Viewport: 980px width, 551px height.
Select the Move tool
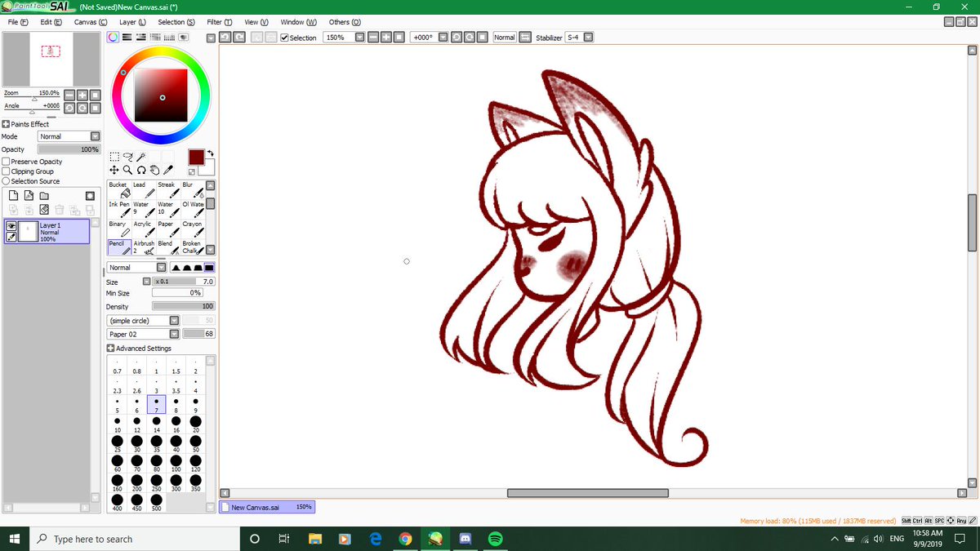tap(114, 170)
